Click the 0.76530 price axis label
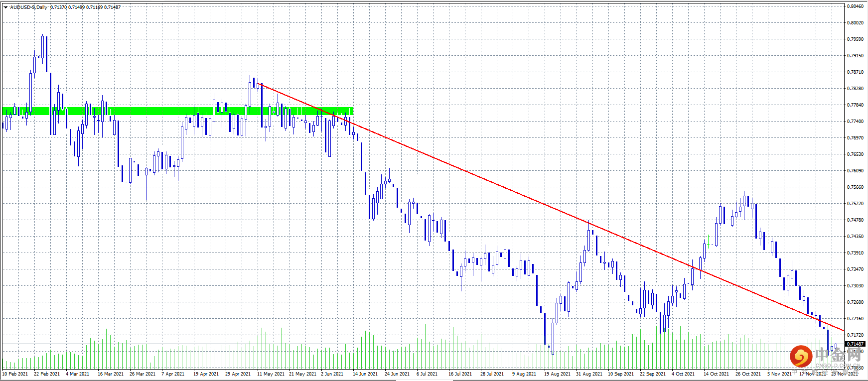 (x=856, y=154)
